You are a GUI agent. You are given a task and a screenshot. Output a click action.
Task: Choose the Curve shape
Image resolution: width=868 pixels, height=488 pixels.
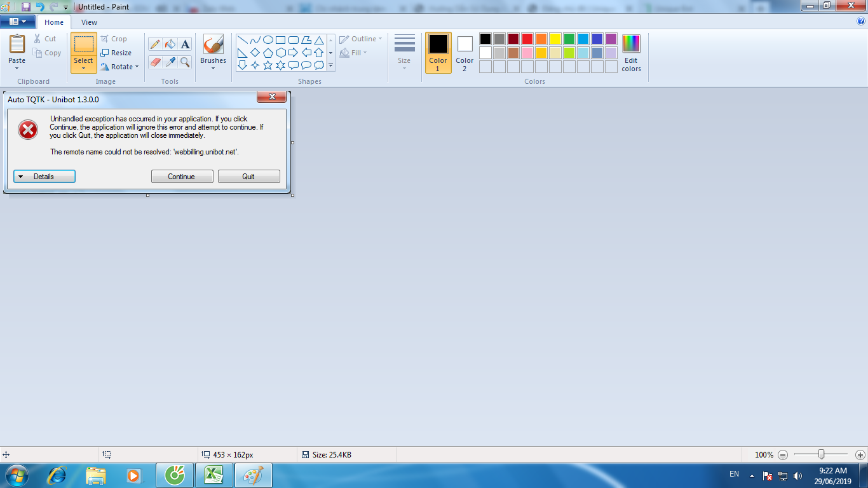[255, 40]
